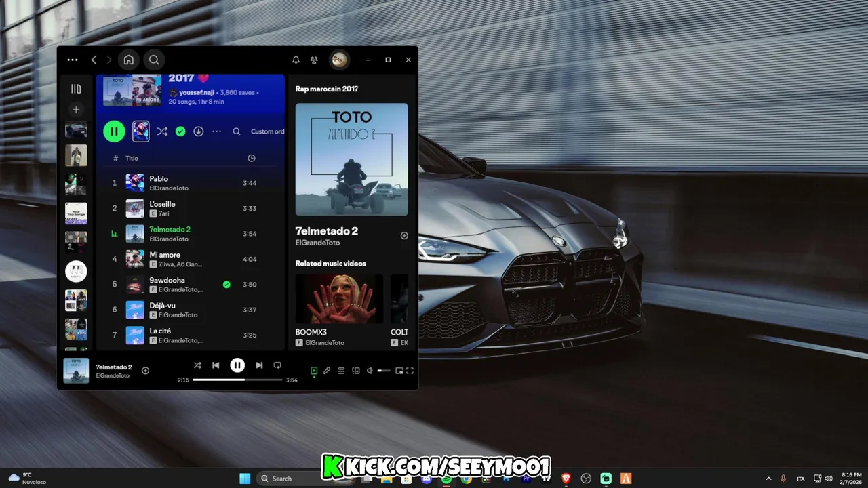Open youssef.naji profile link
Viewport: 868px width, 488px height.
tap(196, 92)
